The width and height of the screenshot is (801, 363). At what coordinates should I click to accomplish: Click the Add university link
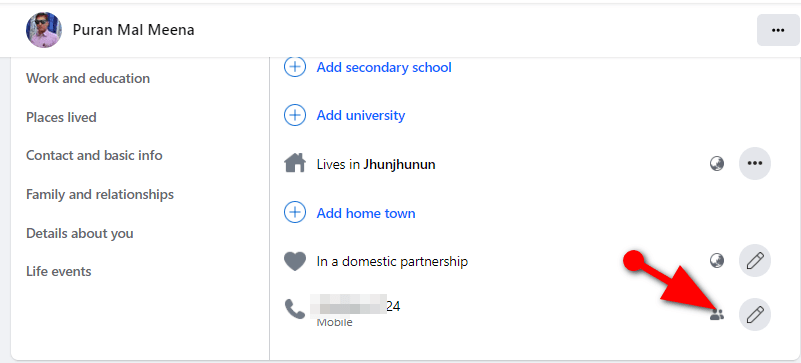(361, 115)
